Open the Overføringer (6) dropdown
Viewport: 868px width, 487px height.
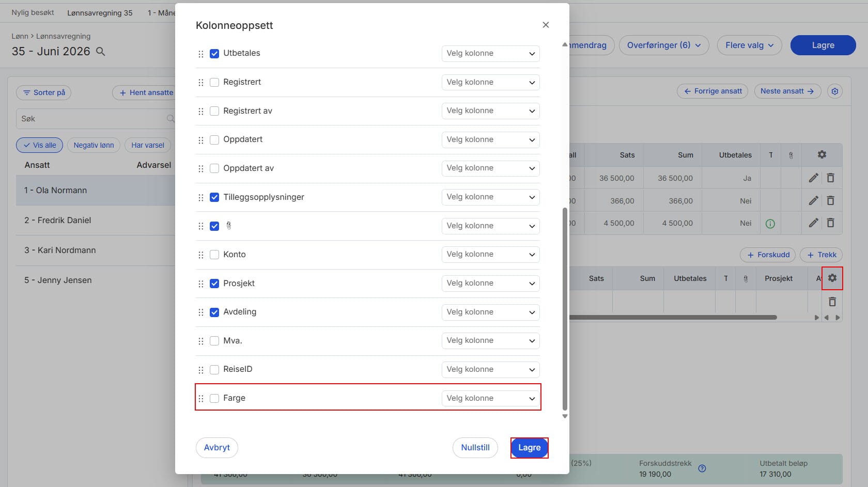(664, 45)
